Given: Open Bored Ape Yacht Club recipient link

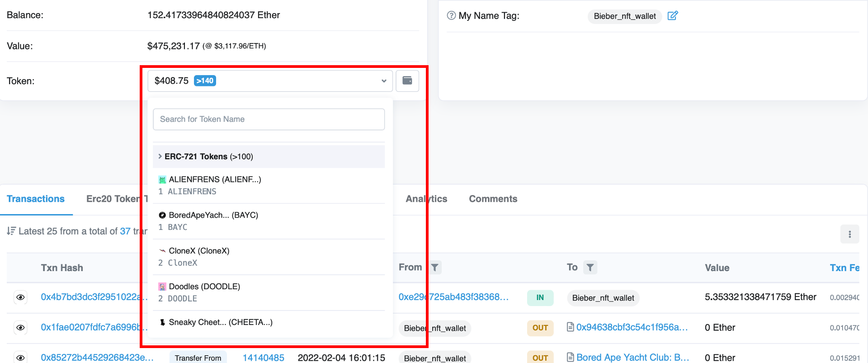Looking at the screenshot, I should pos(632,358).
